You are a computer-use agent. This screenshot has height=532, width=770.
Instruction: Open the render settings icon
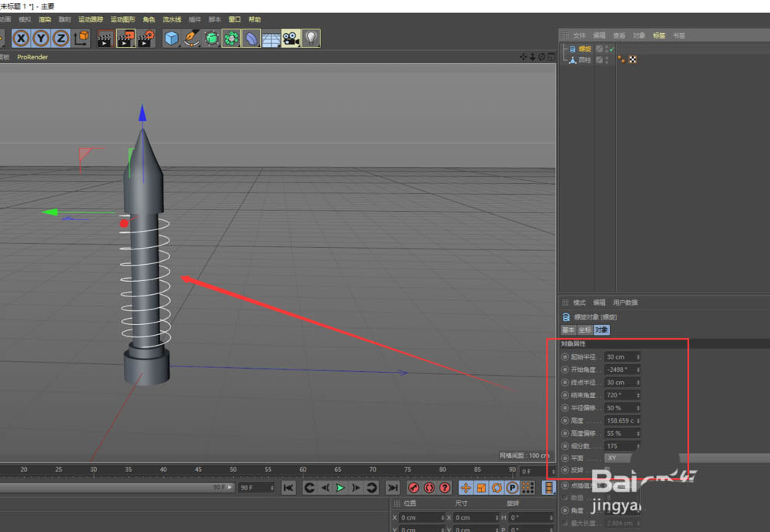[145, 38]
